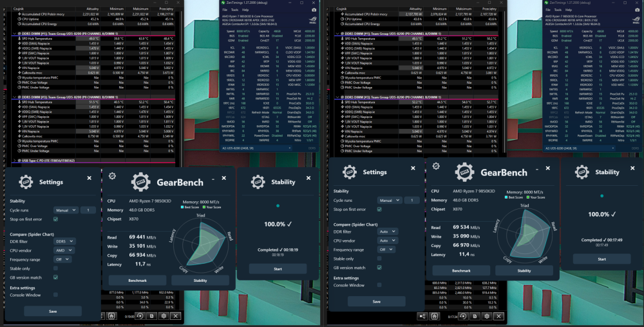Screen dimensions: 644x327
Task: Collapse DDR5 DIMM [#1] group with SPD Hub 49.0 °C
Action: coord(14,34)
